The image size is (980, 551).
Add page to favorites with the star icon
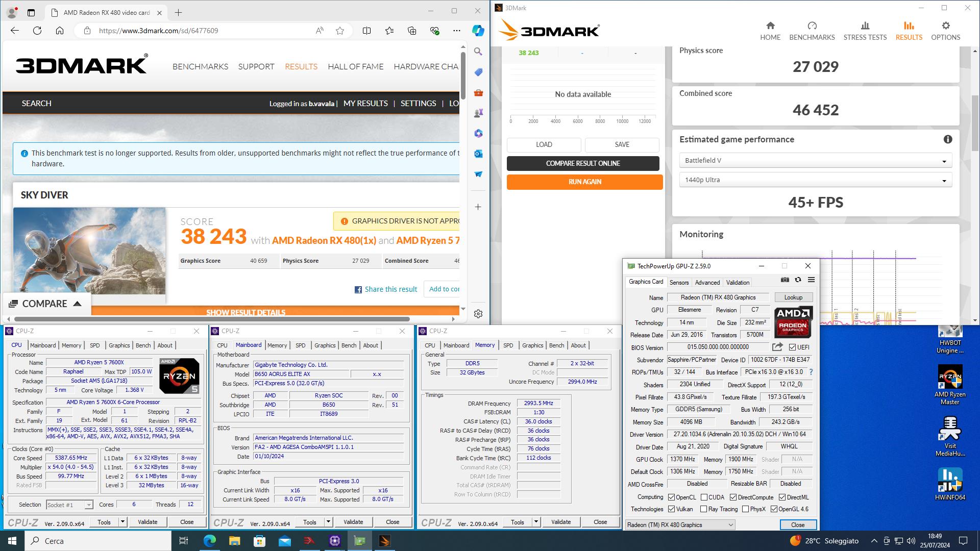[x=340, y=31]
